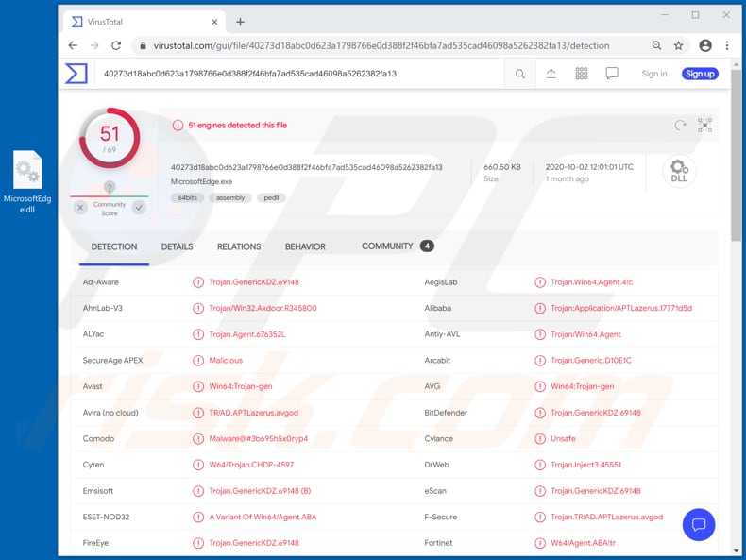The width and height of the screenshot is (746, 560).
Task: Click the VirusTotal sigma logo
Action: [76, 74]
